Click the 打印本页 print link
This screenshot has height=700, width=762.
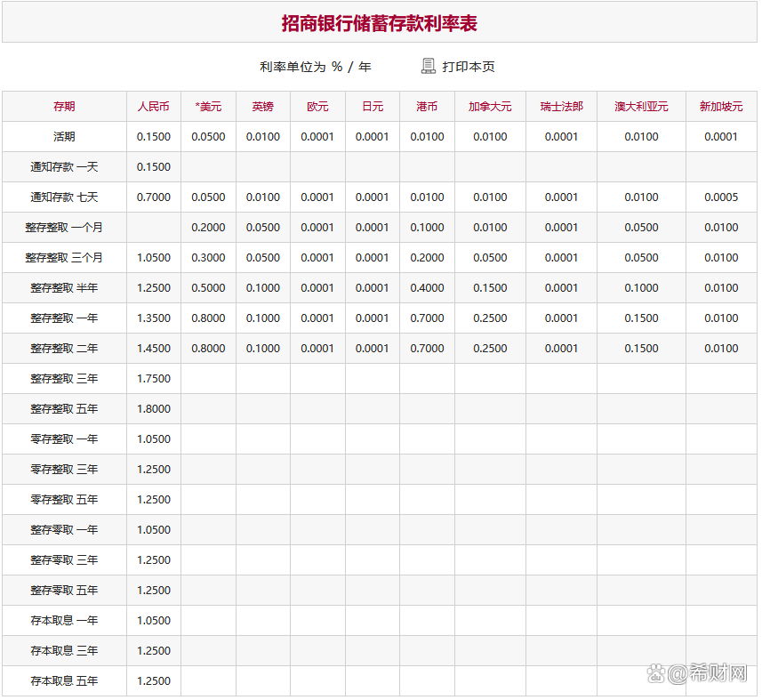[x=469, y=67]
